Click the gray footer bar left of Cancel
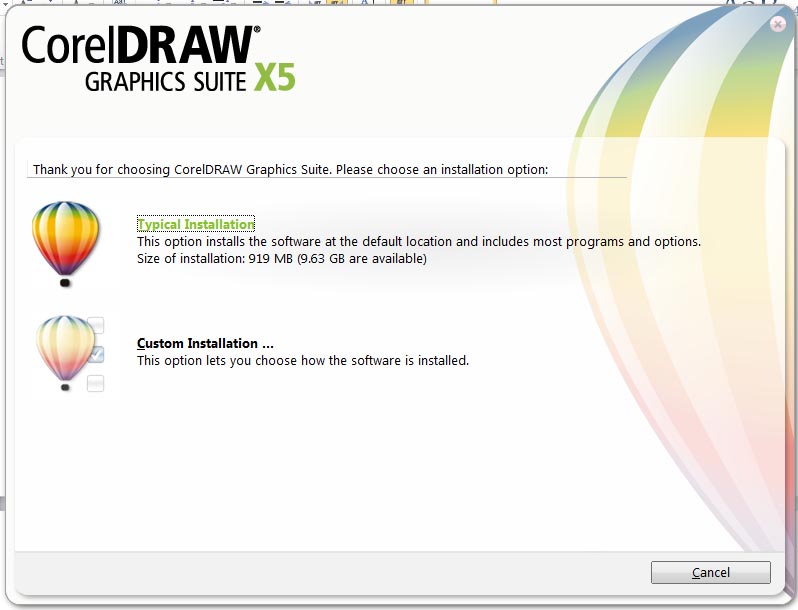The width and height of the screenshot is (798, 610). (x=333, y=572)
